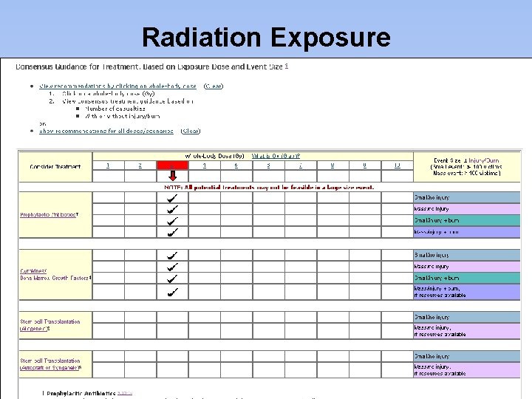Viewport: 532px width, 399px height.
Task: Select whole-body dose 5 Gy column header
Action: [236, 166]
